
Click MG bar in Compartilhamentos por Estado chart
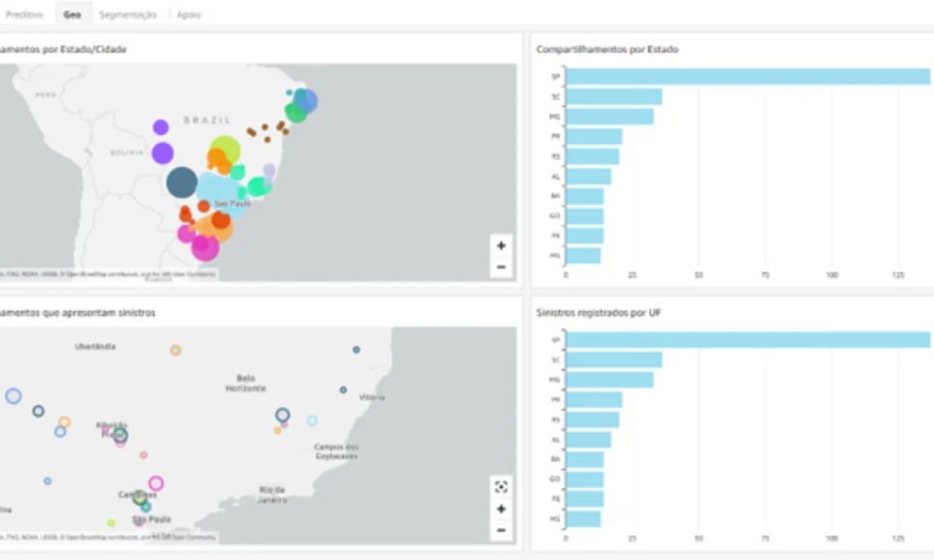pyautogui.click(x=610, y=116)
